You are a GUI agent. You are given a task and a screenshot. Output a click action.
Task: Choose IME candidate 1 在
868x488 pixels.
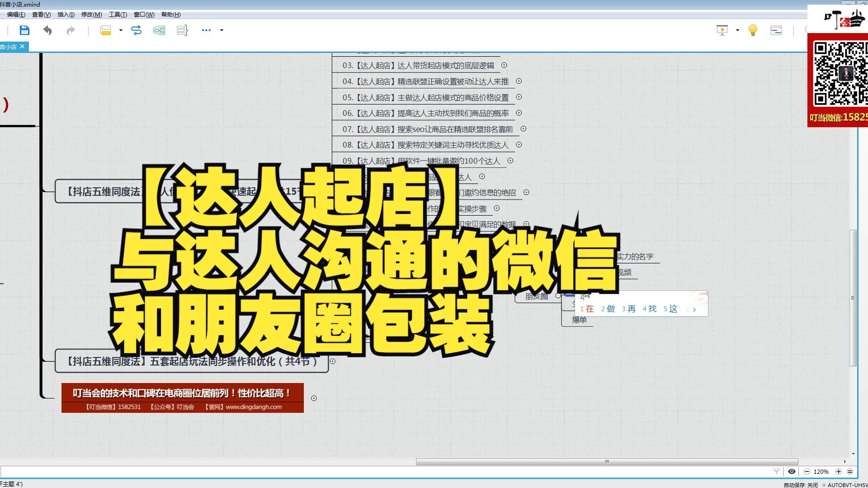pos(587,309)
